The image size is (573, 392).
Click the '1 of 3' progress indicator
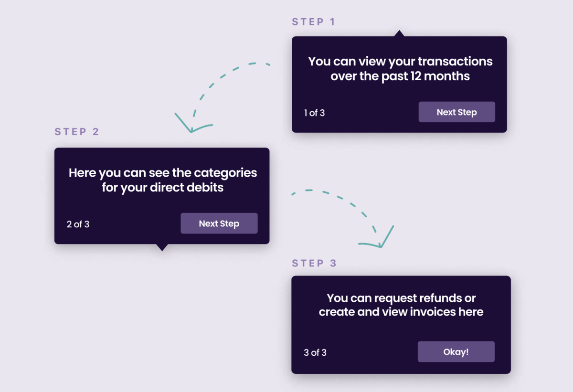point(314,113)
